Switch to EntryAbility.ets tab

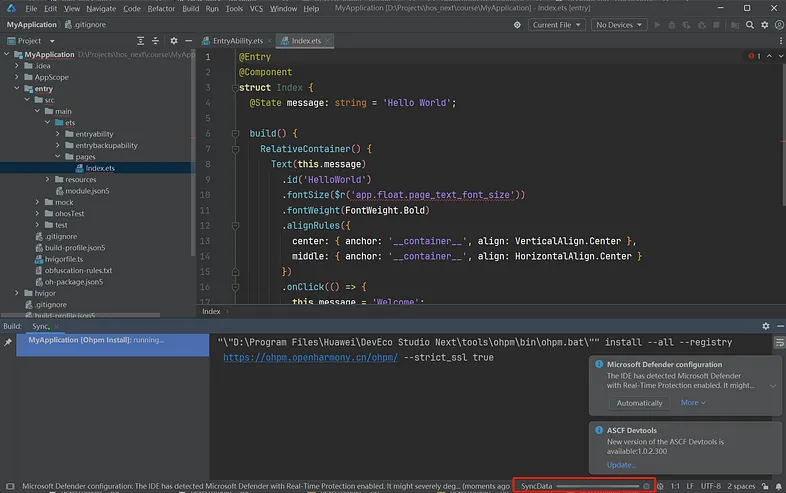(x=238, y=41)
